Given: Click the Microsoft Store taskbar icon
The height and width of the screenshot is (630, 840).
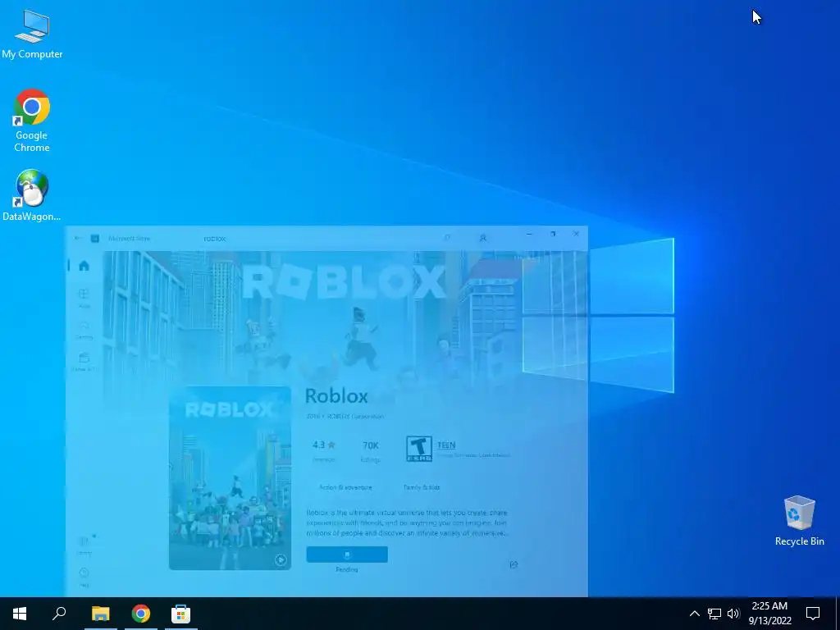Looking at the screenshot, I should point(180,614).
